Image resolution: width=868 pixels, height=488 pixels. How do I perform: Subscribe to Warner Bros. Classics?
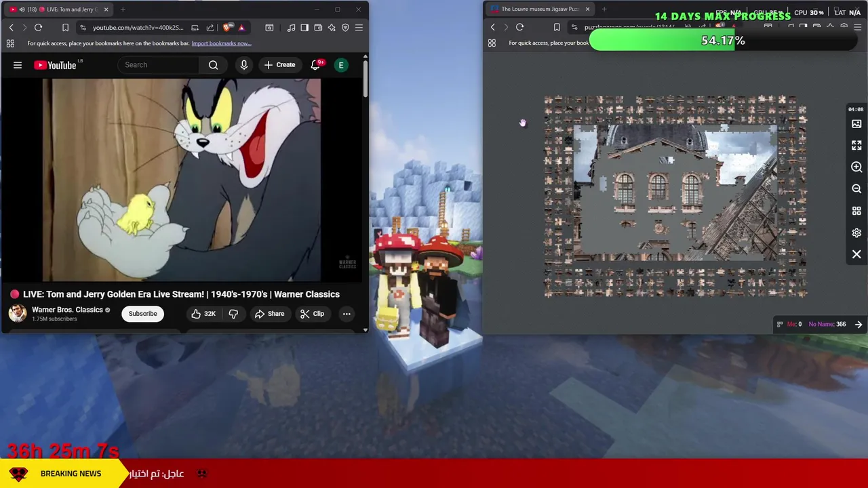pos(143,314)
